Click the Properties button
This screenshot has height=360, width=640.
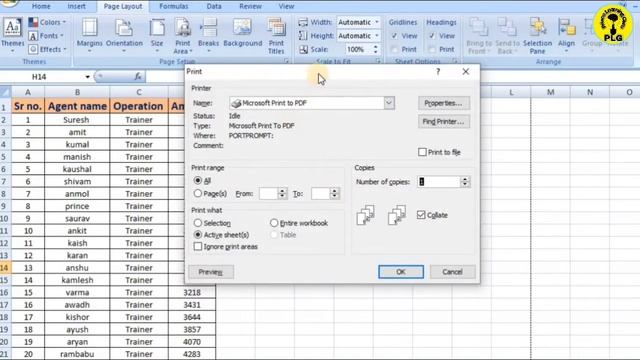coord(444,103)
